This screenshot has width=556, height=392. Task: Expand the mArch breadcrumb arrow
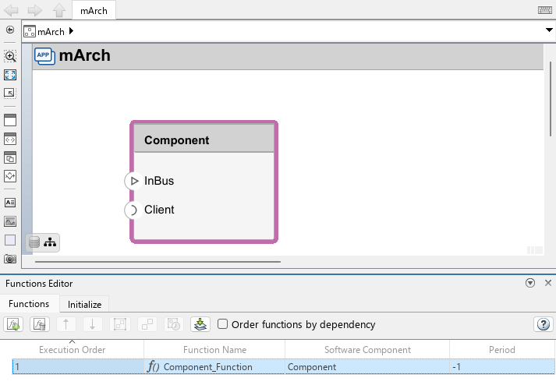tap(71, 31)
